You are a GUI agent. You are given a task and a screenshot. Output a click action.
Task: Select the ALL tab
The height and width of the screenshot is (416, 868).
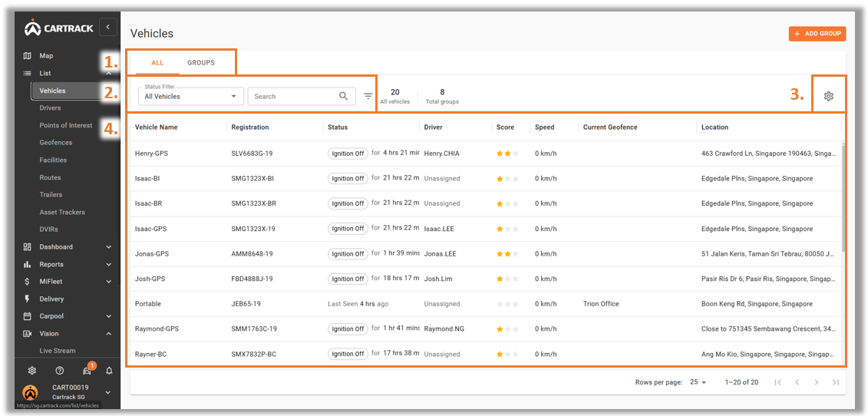158,63
